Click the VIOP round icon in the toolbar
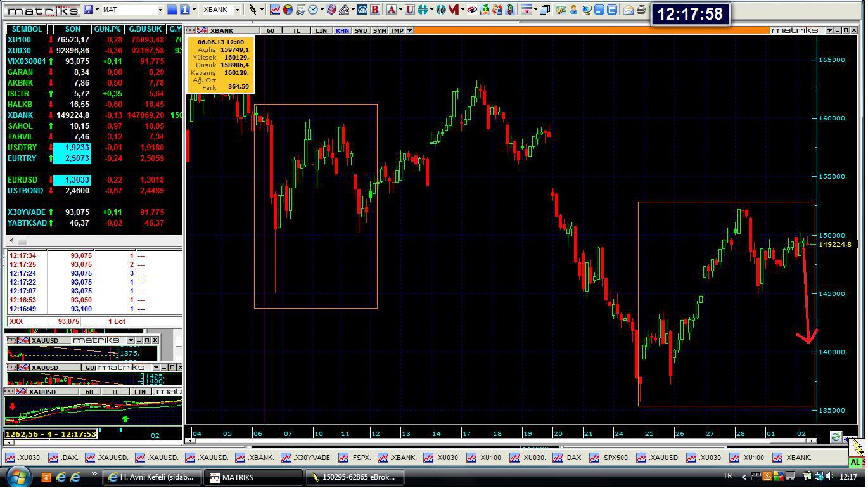This screenshot has height=488, width=868. pos(441,10)
